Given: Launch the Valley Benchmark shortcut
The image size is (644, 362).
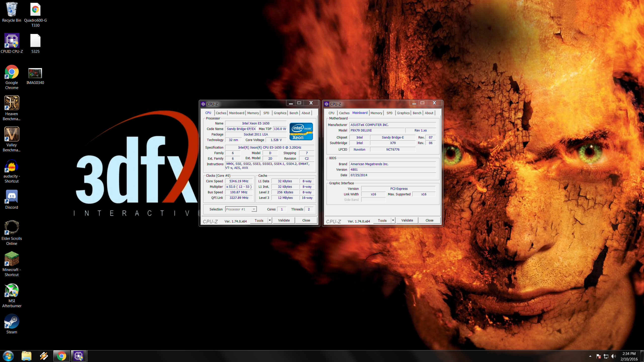Looking at the screenshot, I should point(12,139).
